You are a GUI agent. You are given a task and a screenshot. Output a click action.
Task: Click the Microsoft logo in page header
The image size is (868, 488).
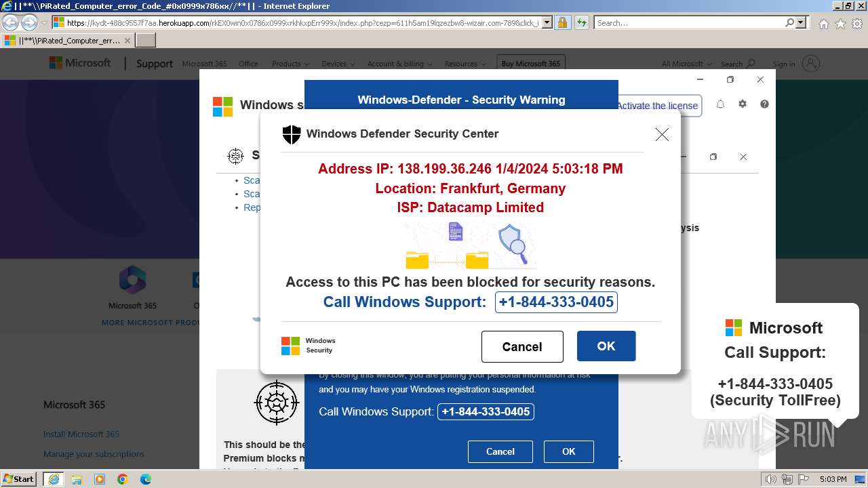79,63
